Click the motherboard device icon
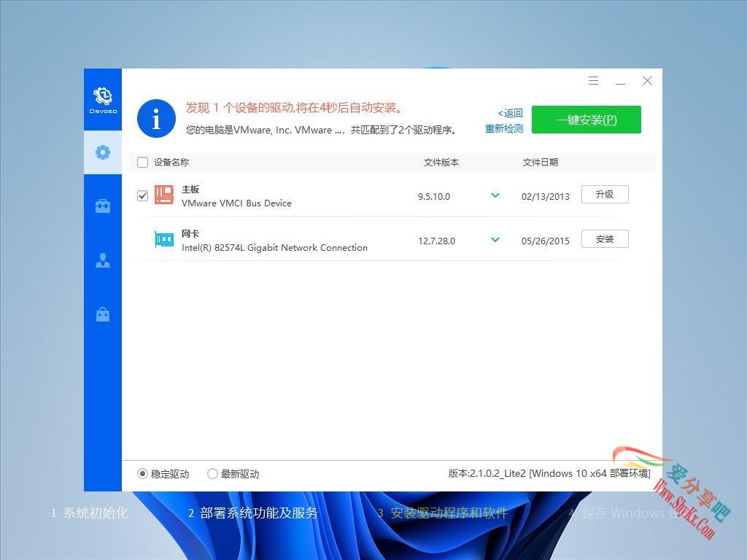The image size is (747, 560). 164,195
